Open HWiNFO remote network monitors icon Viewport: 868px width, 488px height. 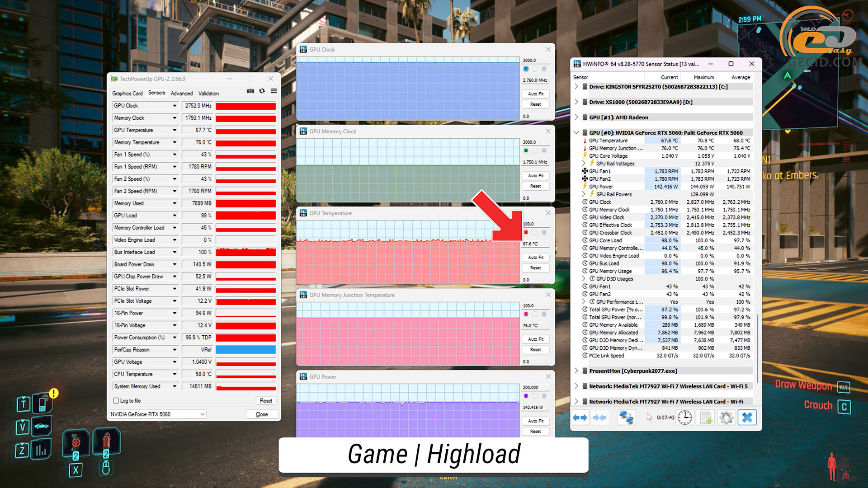[x=626, y=418]
